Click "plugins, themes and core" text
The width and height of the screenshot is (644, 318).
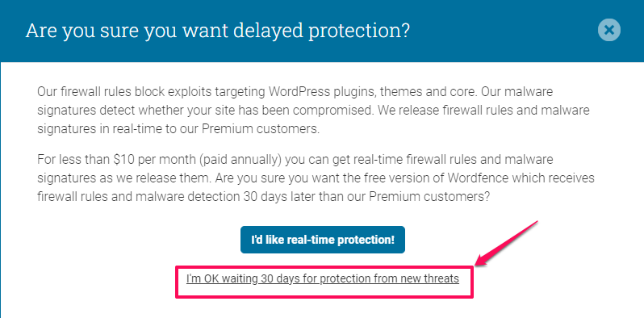(x=406, y=92)
